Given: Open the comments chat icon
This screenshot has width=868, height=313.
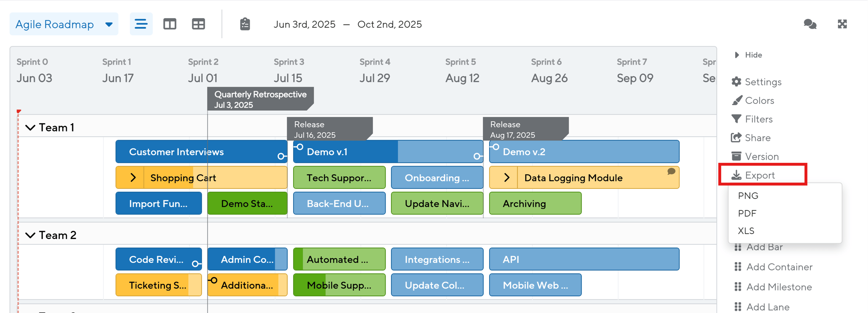Looking at the screenshot, I should click(810, 24).
